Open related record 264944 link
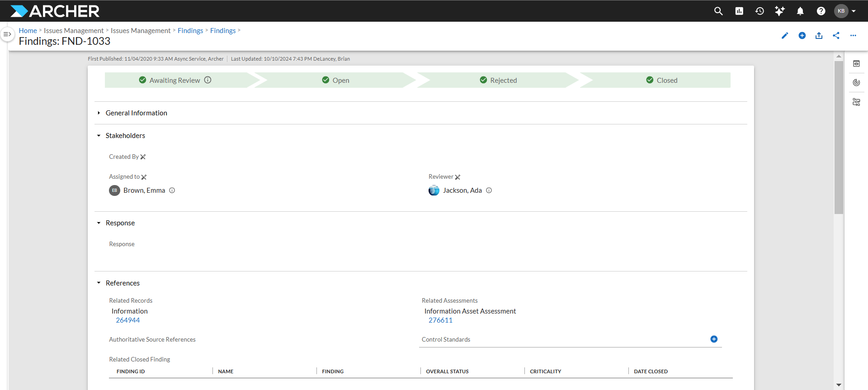 128,320
